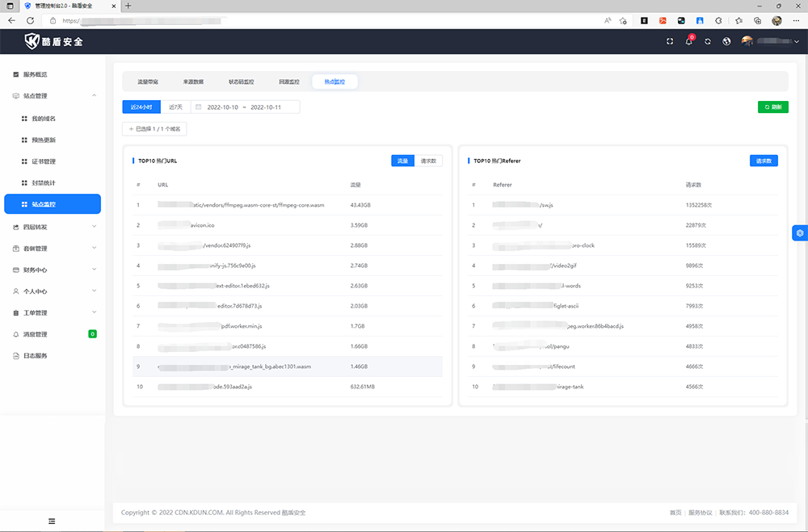Open the 服务协议 footer link
The width and height of the screenshot is (808, 532).
coord(701,513)
